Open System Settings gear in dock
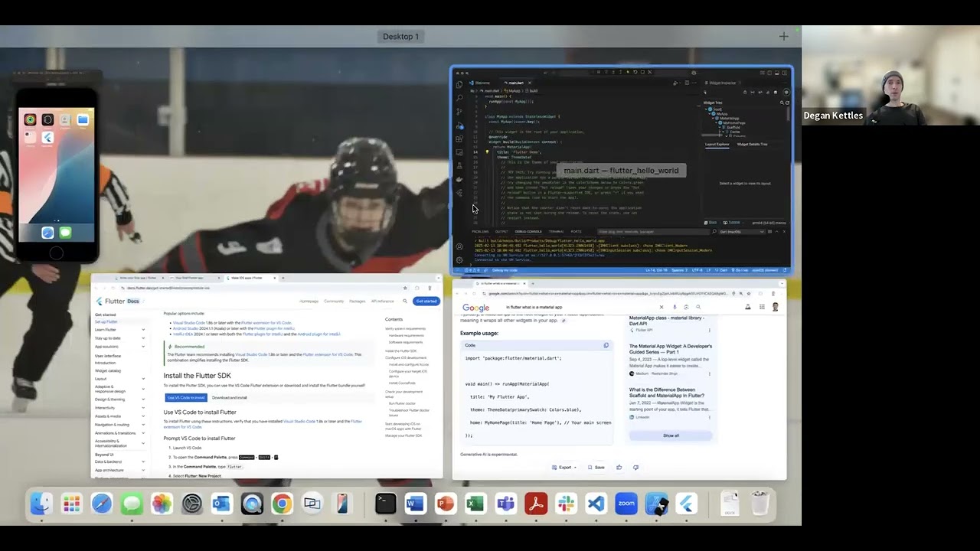Screen dimensions: 980x551 (x=191, y=504)
